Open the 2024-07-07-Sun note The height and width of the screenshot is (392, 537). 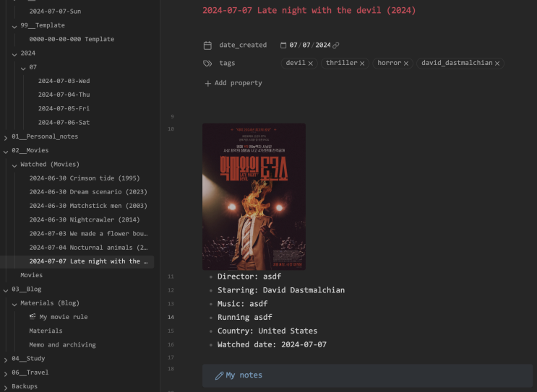pos(55,12)
